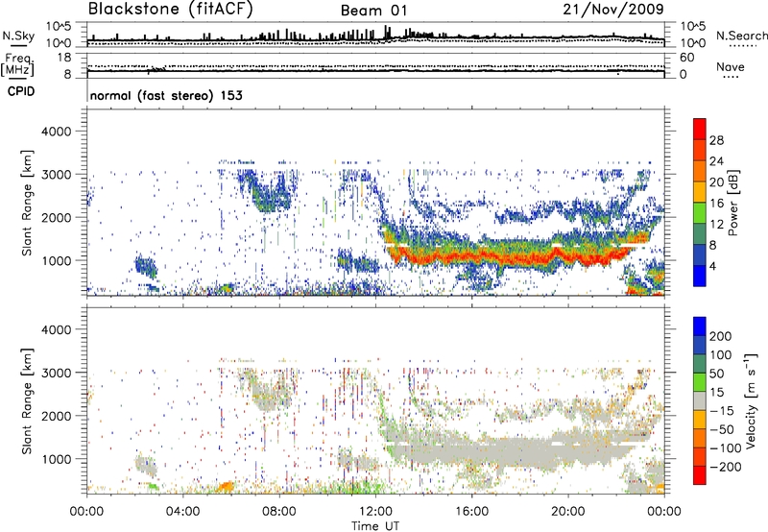Click the 'Nave' legend label
This screenshot has width=768, height=532.
click(x=730, y=66)
